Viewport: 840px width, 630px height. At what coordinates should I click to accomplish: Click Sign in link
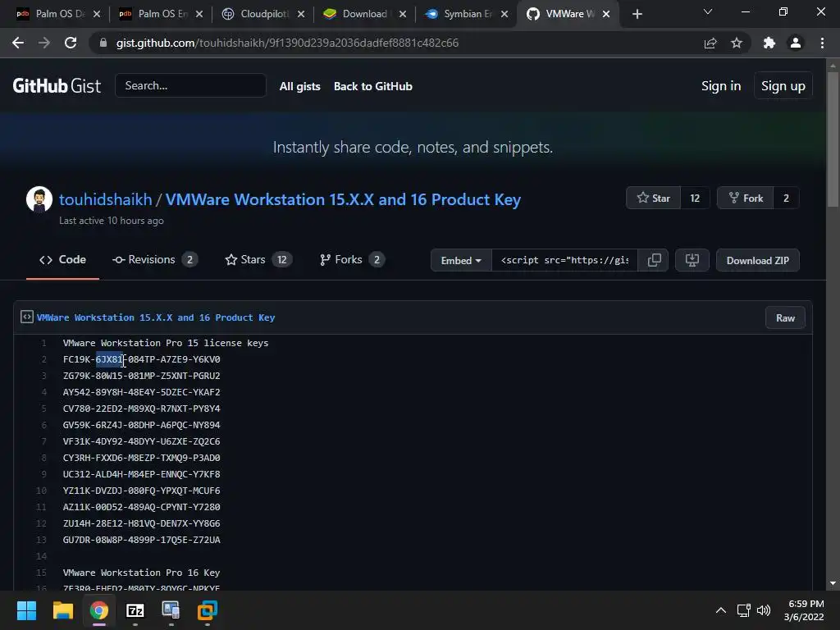tap(721, 85)
